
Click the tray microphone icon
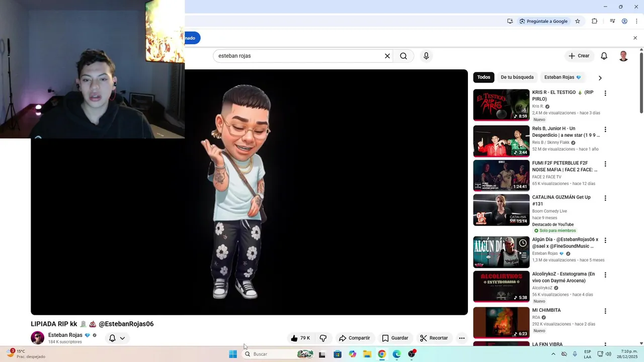pos(575,354)
